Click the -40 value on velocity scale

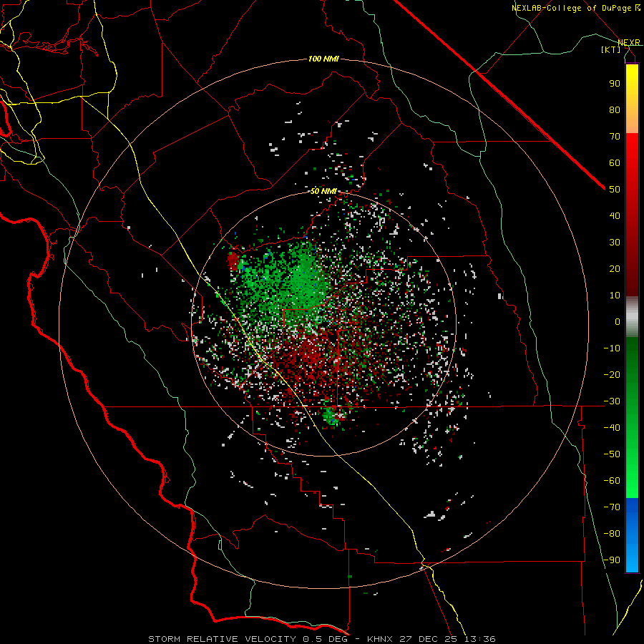(612, 428)
